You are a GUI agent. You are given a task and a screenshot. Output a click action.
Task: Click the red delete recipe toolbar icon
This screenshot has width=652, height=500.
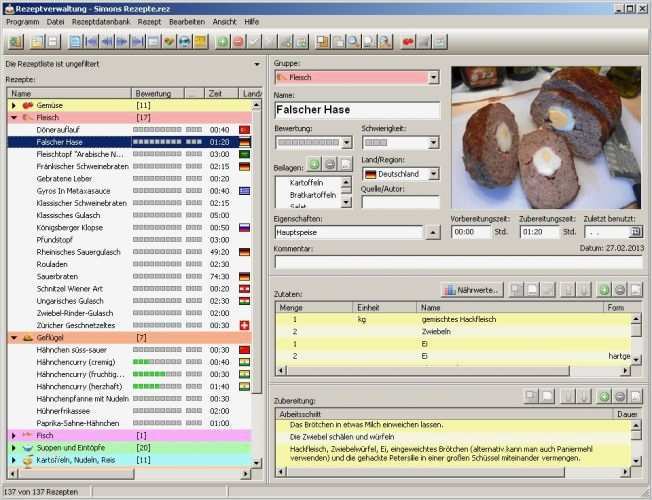click(238, 42)
